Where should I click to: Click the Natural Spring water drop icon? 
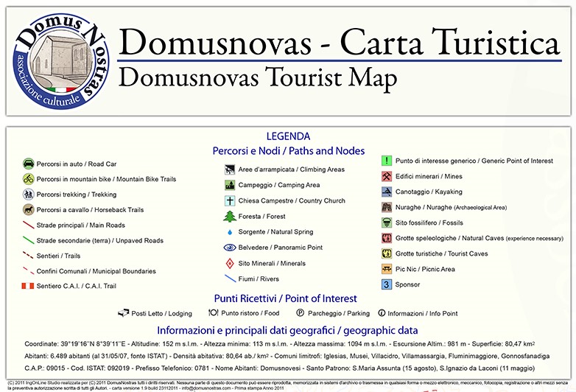pyautogui.click(x=230, y=232)
